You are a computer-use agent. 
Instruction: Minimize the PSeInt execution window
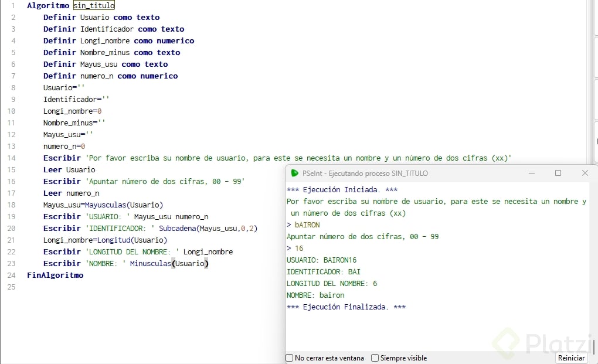coord(532,173)
